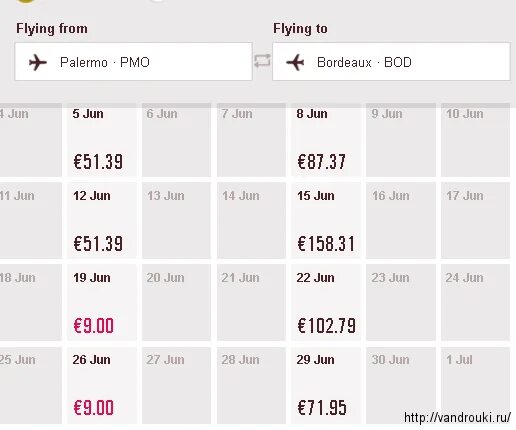Open the vandrouki.ru watermark link
Screen dimensions: 516x430
(x=457, y=417)
